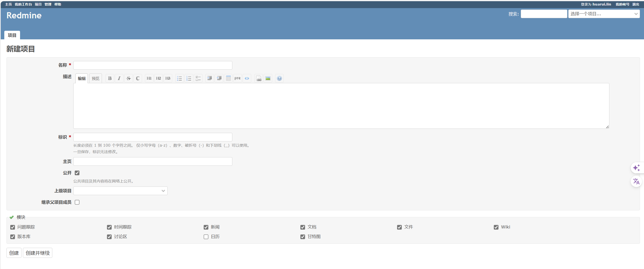The height and width of the screenshot is (269, 644).
Task: Apply strikethrough formatting
Action: (128, 78)
